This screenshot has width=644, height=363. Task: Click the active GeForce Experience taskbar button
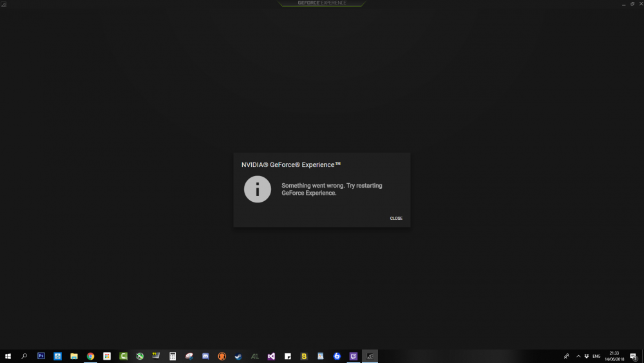coord(370,356)
